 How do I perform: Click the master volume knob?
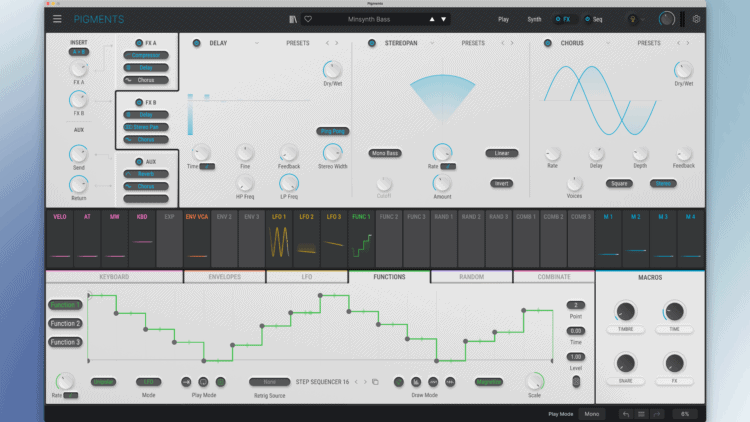click(x=667, y=19)
